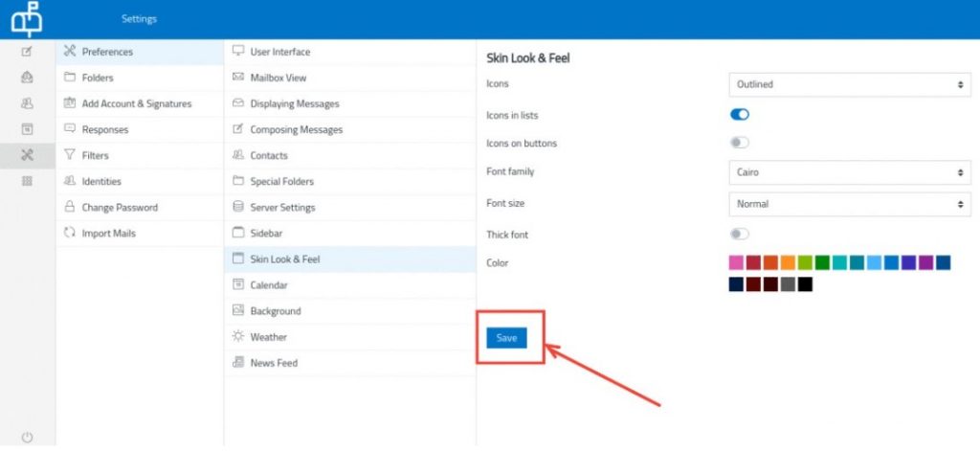Open the Icons dropdown showing Outlined

[x=849, y=84]
